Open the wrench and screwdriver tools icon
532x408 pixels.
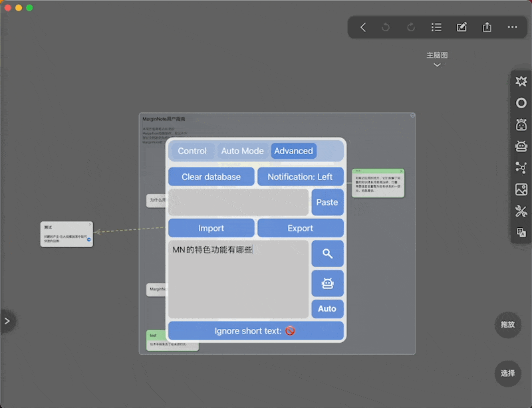521,211
